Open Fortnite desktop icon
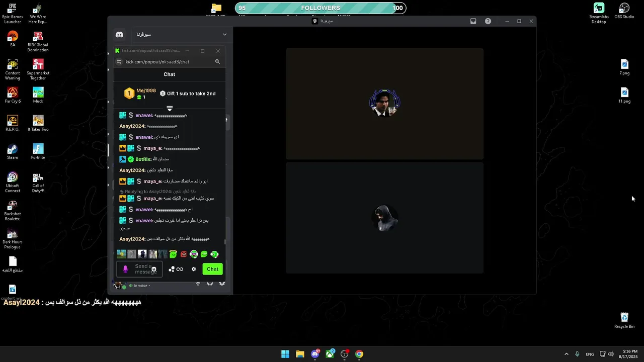Image resolution: width=644 pixels, height=362 pixels. [x=38, y=152]
